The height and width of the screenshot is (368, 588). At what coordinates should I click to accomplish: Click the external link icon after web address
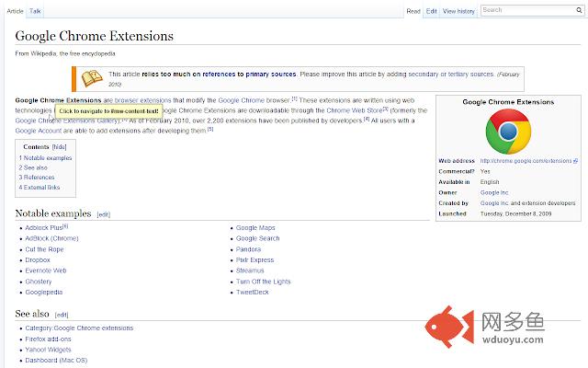pyautogui.click(x=576, y=161)
